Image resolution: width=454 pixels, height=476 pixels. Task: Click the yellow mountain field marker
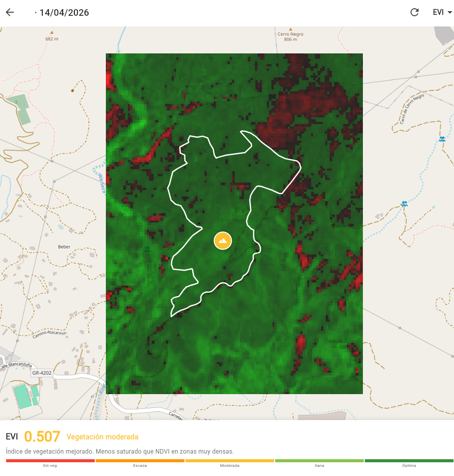coord(223,241)
